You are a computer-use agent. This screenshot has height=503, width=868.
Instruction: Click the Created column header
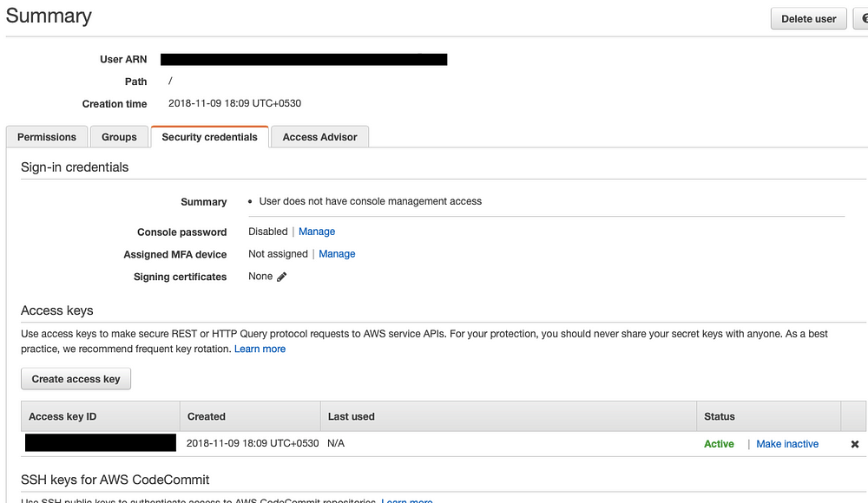point(207,416)
